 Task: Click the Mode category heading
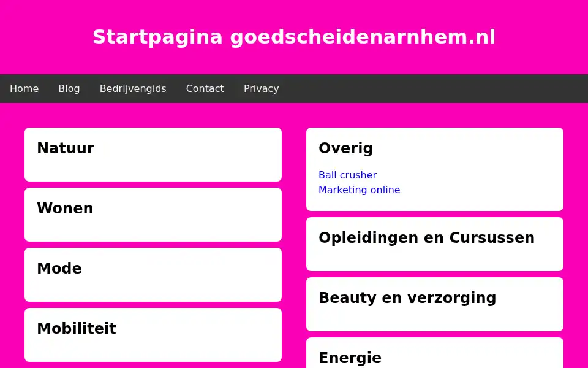tap(59, 268)
